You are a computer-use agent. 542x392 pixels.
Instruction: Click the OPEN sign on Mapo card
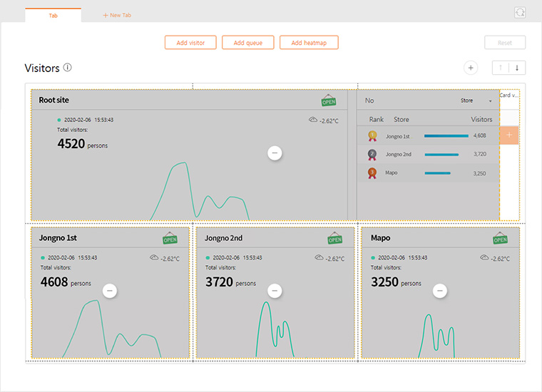coord(500,238)
